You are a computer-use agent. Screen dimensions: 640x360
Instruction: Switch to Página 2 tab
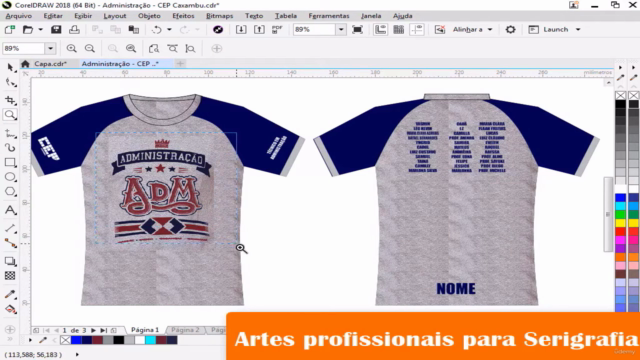185,330
